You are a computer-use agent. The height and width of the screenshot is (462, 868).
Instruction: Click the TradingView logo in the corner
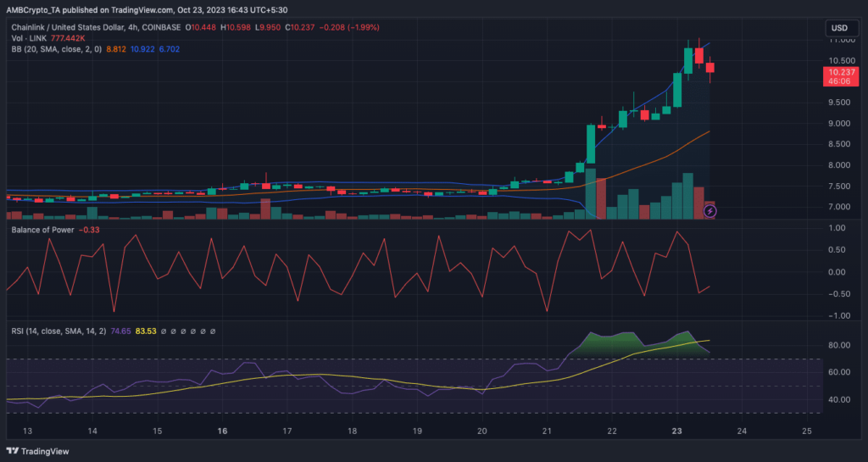pyautogui.click(x=38, y=451)
